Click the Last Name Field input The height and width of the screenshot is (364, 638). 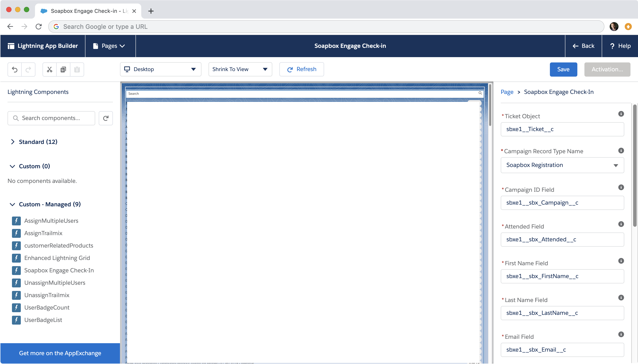562,313
